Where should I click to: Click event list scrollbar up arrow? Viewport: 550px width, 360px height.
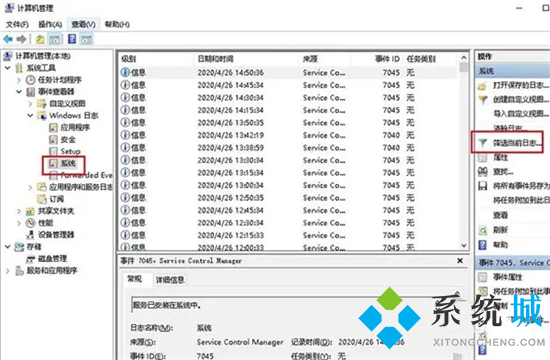[464, 58]
